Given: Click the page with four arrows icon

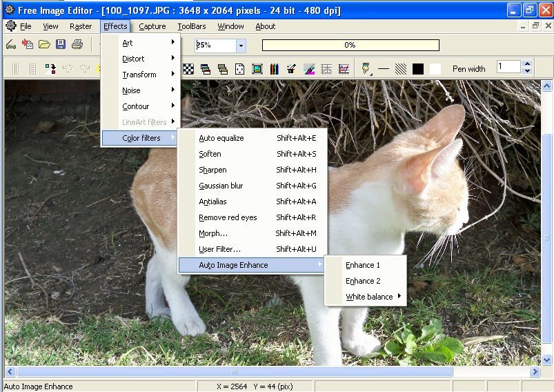Looking at the screenshot, I should pyautogui.click(x=239, y=69).
